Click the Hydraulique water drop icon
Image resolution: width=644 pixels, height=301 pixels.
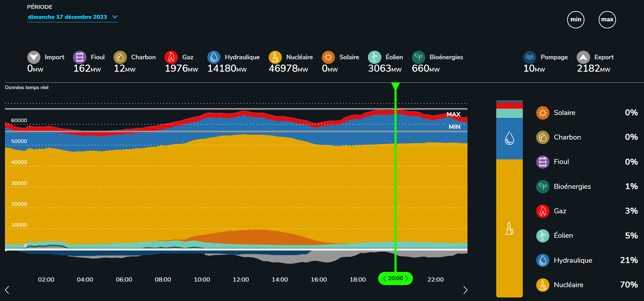pos(214,57)
